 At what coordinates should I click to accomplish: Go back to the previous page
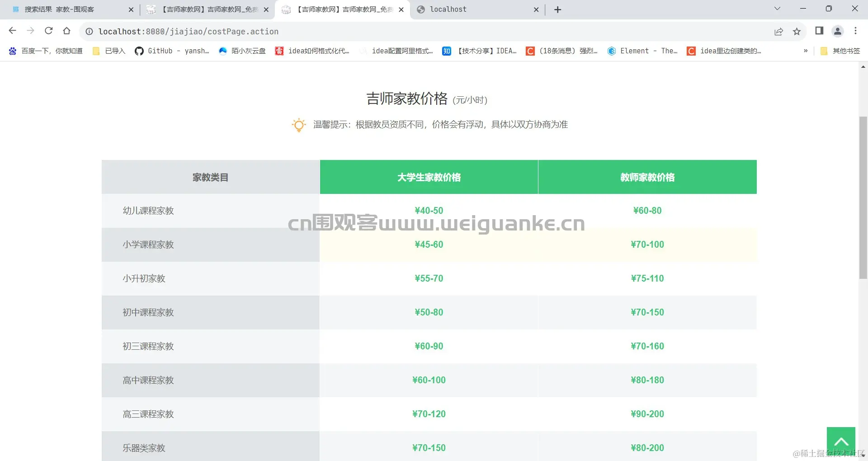13,31
